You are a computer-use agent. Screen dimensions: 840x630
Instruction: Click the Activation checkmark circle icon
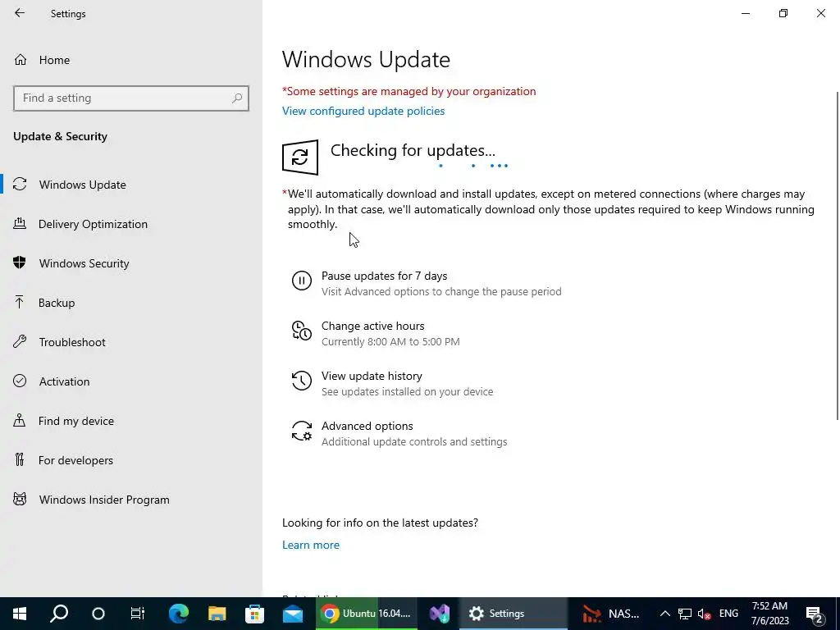(x=20, y=381)
